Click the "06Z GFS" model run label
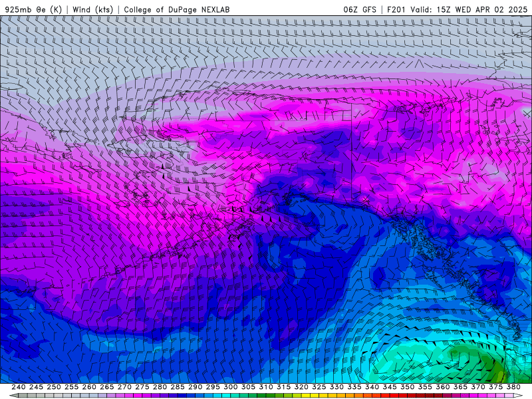Image resolution: width=532 pixels, height=399 pixels. [360, 9]
